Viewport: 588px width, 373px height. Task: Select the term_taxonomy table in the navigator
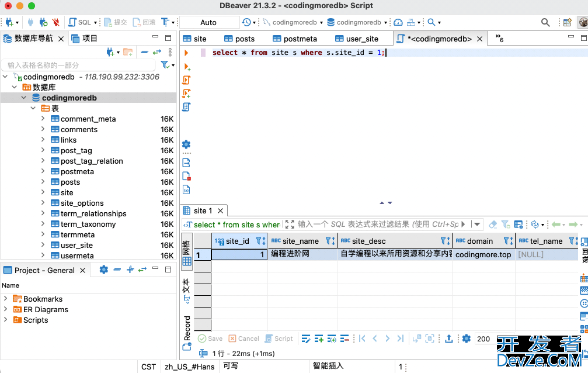pos(88,224)
